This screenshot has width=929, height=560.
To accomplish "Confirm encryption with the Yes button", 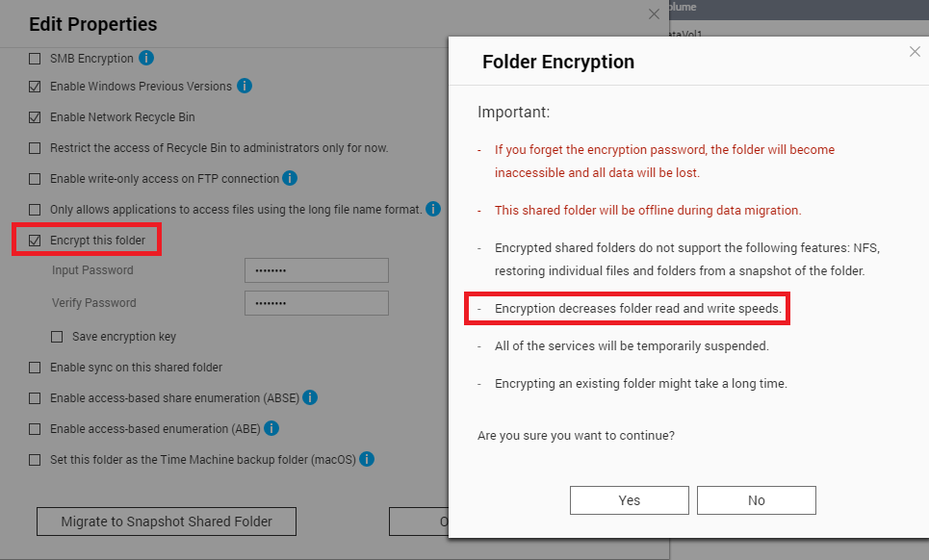I will coord(630,500).
